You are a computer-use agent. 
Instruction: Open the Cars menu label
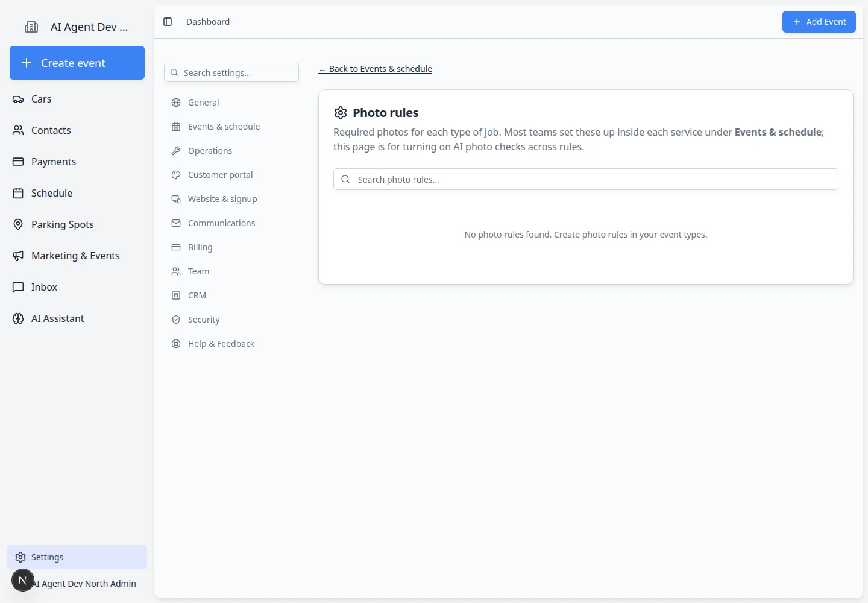coord(41,99)
